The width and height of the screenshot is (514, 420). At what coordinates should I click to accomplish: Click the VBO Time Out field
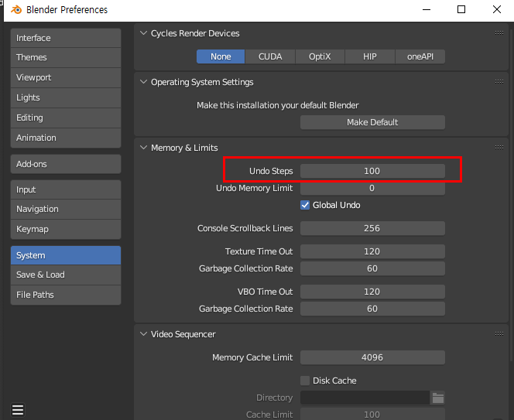tap(372, 292)
